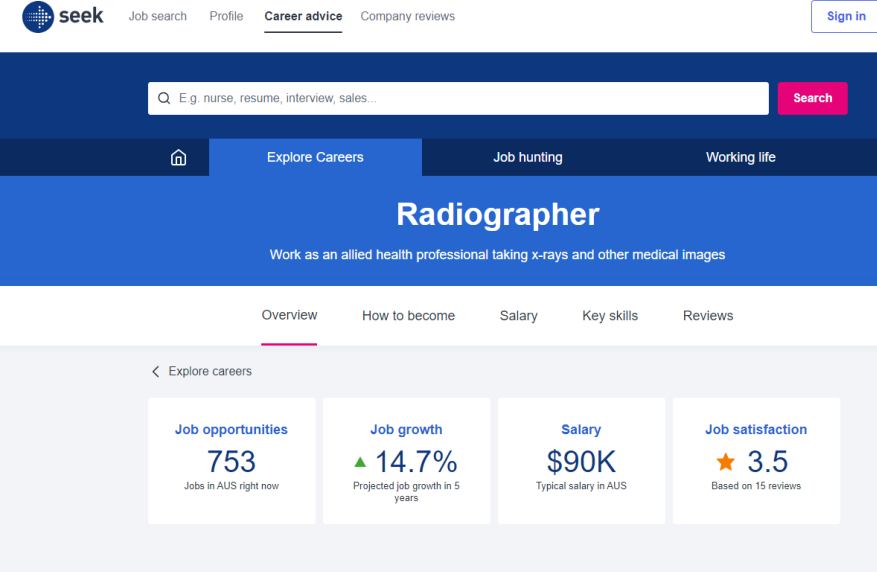The image size is (877, 572).
Task: Open the Salary tab
Action: pyautogui.click(x=518, y=315)
